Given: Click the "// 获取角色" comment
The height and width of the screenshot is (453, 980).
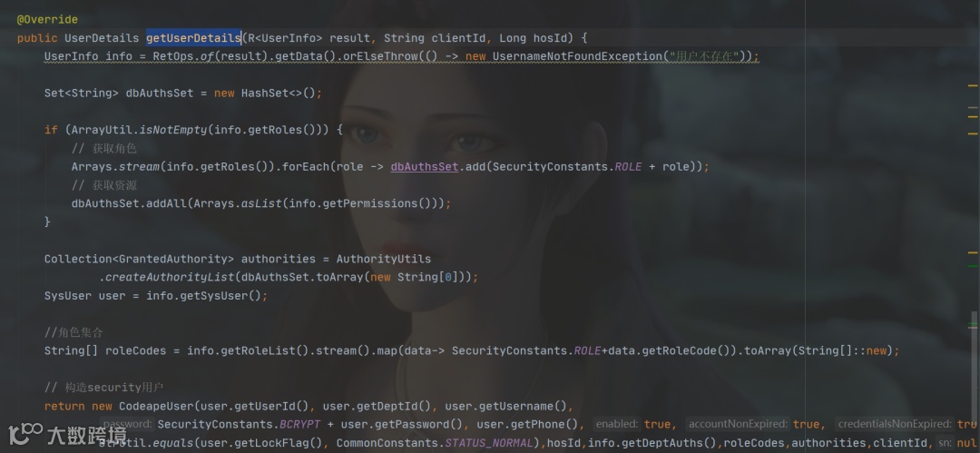Looking at the screenshot, I should (x=103, y=149).
